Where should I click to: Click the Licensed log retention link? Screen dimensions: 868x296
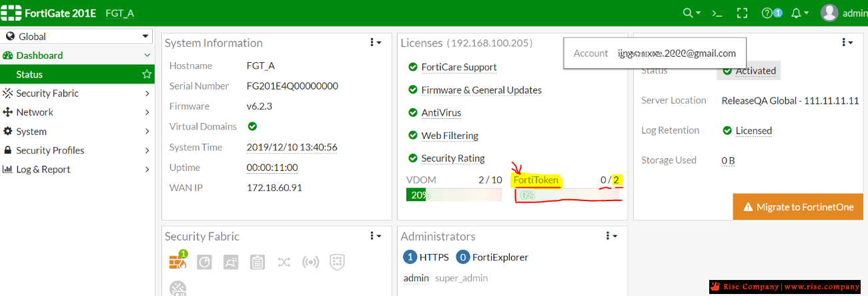pyautogui.click(x=754, y=130)
